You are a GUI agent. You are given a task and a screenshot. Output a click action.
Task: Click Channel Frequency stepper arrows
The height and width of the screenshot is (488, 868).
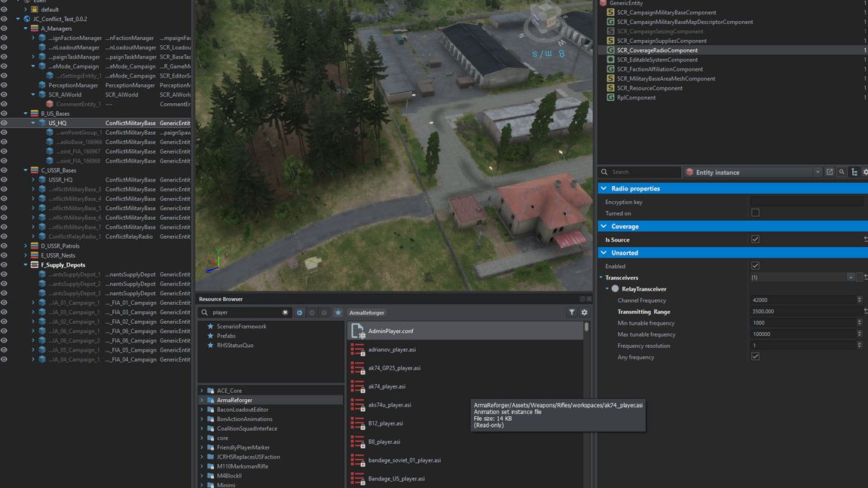860,300
